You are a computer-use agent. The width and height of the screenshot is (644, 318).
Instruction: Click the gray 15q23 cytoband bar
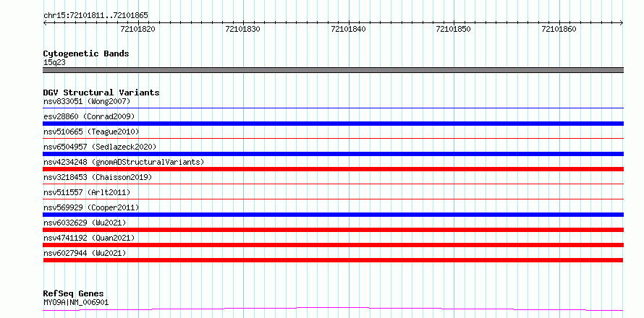(333, 70)
